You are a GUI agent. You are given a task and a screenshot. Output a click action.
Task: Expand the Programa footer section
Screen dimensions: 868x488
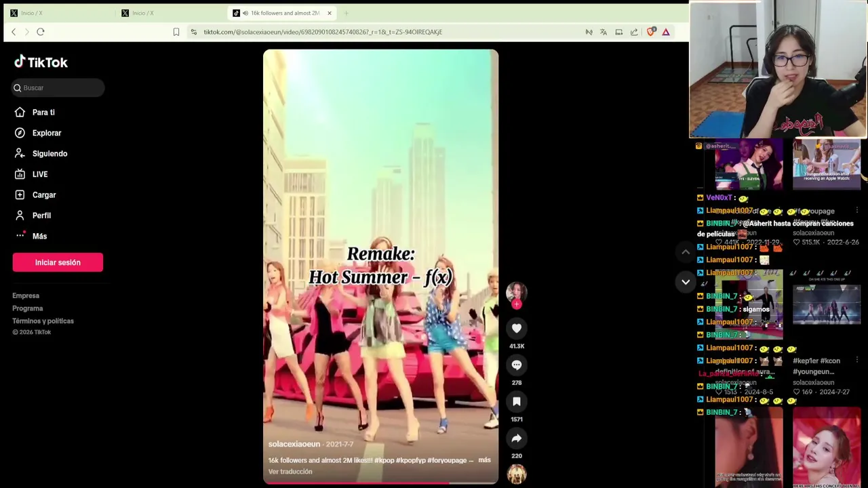coord(27,308)
